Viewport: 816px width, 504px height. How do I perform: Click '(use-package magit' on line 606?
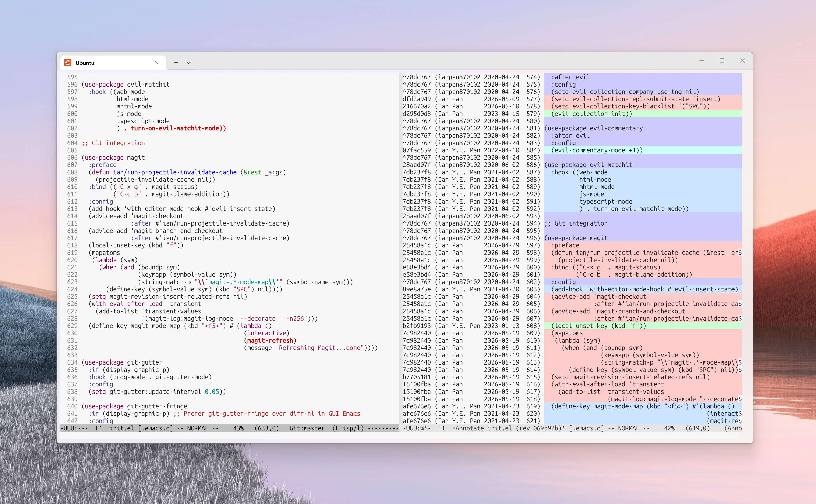click(113, 158)
